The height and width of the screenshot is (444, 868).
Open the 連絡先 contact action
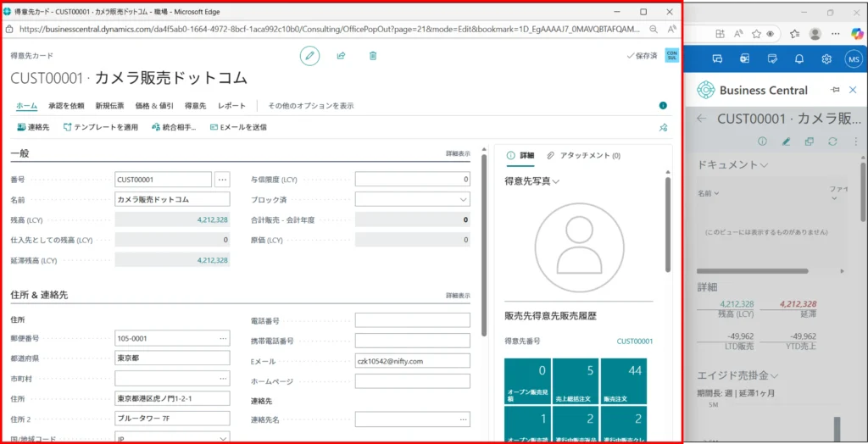pos(33,127)
